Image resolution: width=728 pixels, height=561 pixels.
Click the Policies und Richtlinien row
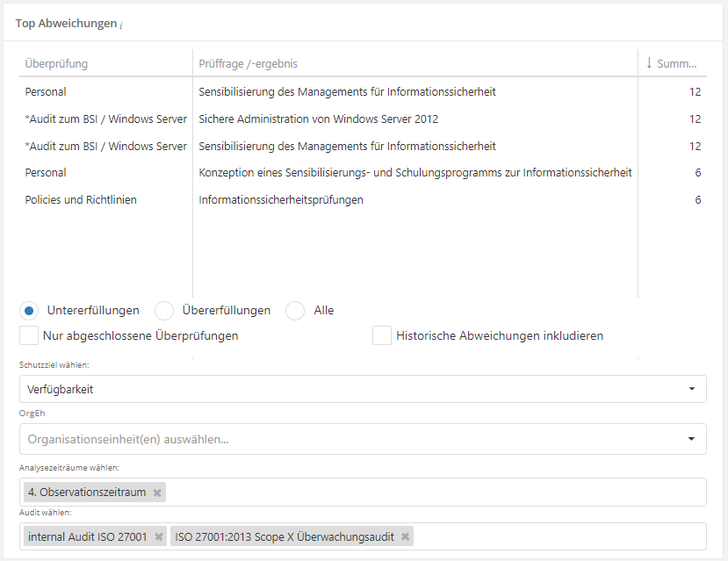coord(81,200)
